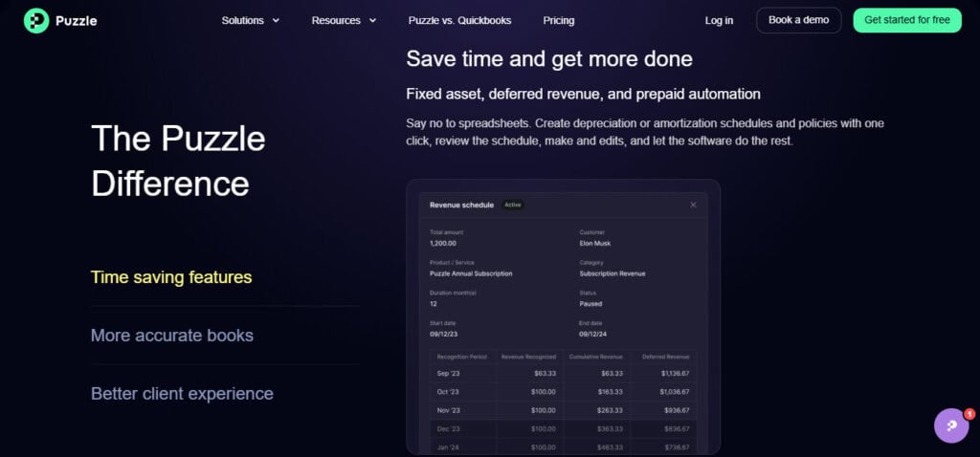Click 'Puzzle Annual Subscription' value
The height and width of the screenshot is (457, 980).
[x=471, y=273]
